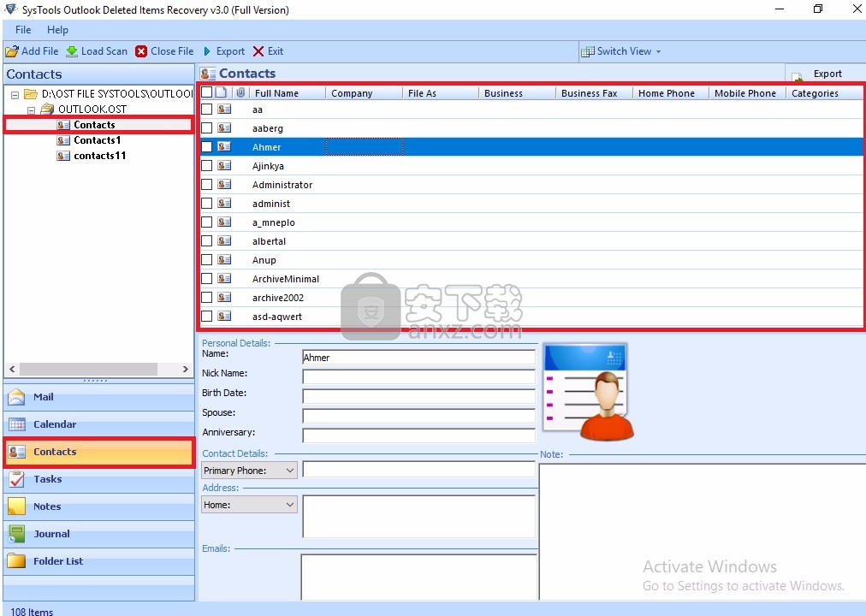Click the Load Scan toolbar label
The height and width of the screenshot is (616, 866).
click(104, 51)
